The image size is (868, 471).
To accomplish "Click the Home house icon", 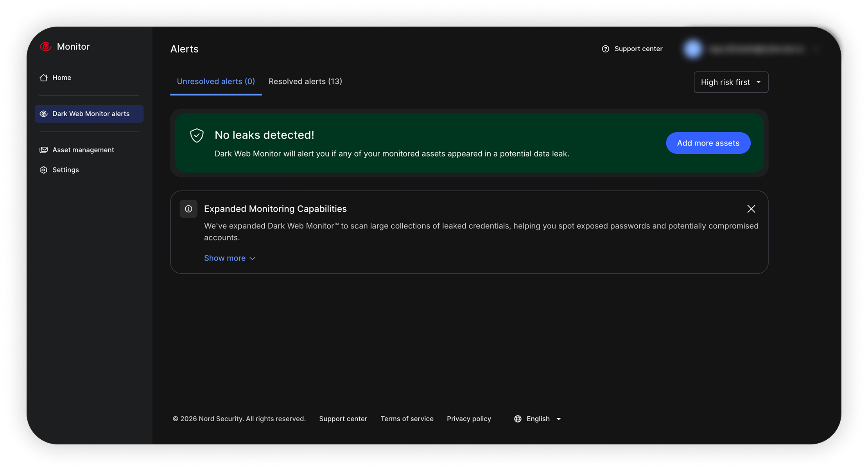I will tap(43, 77).
